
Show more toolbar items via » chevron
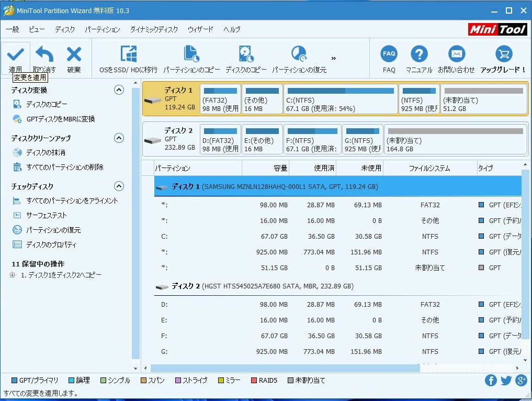334,58
